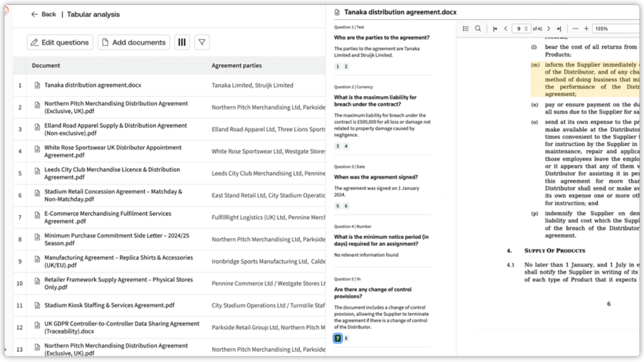Viewport: 644px width, 362px height.
Task: Open citation 5 under signing date answer
Action: pos(338,206)
